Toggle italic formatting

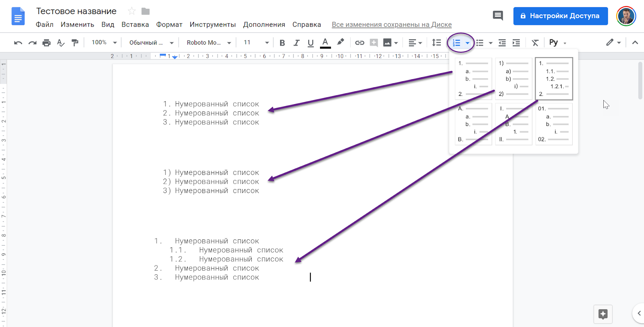click(x=296, y=43)
